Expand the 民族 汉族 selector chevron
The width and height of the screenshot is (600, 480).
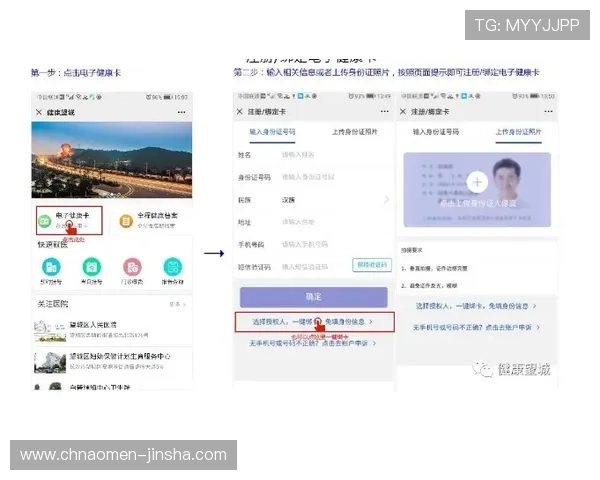386,199
